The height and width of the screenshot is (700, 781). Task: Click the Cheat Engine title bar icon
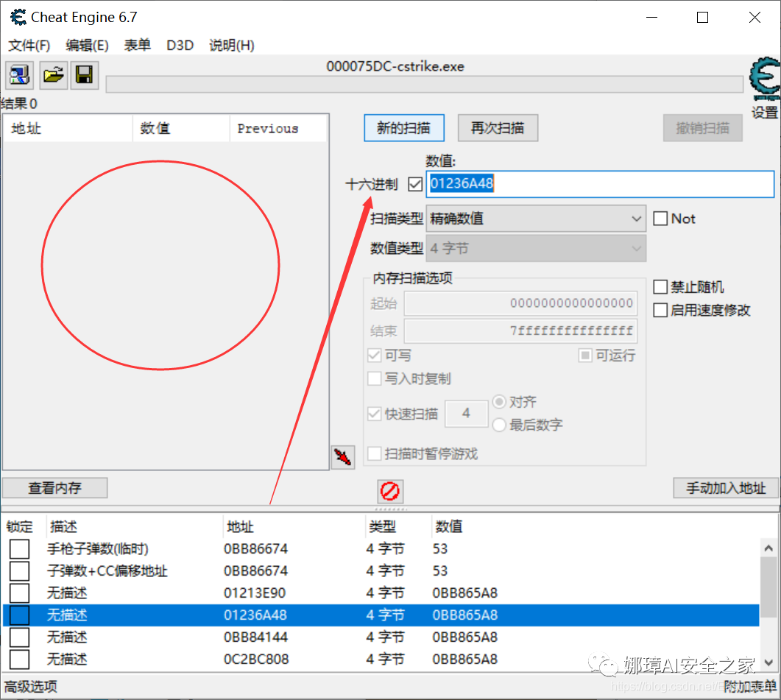coord(18,18)
